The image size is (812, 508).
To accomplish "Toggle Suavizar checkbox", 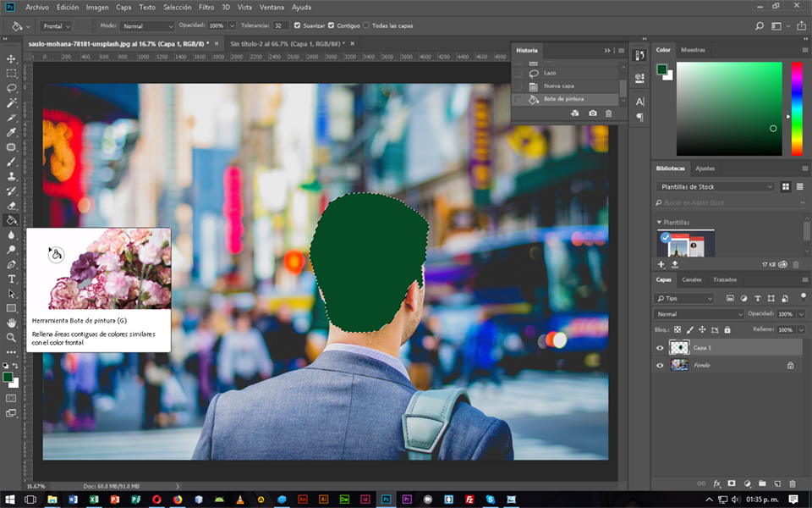I will 297,25.
